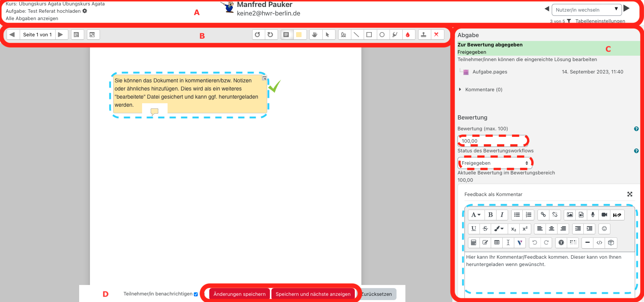The width and height of the screenshot is (644, 302).
Task: Toggle underline formatting in feedback editor
Action: (x=474, y=229)
